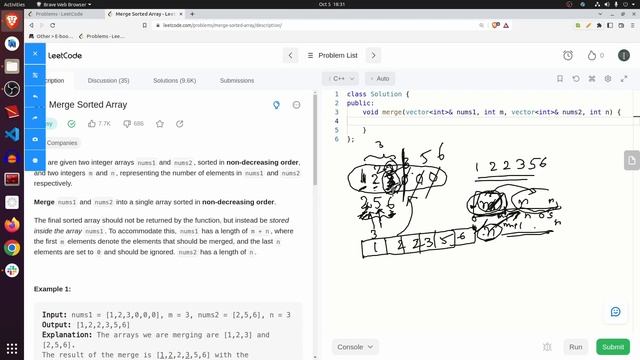Open editor settings gear

pos(608,78)
